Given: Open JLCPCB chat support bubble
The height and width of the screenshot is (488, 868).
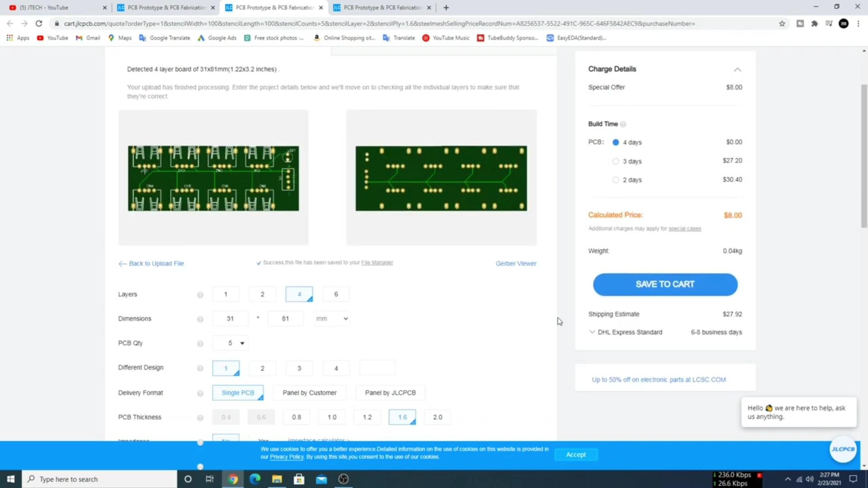Looking at the screenshot, I should point(843,449).
